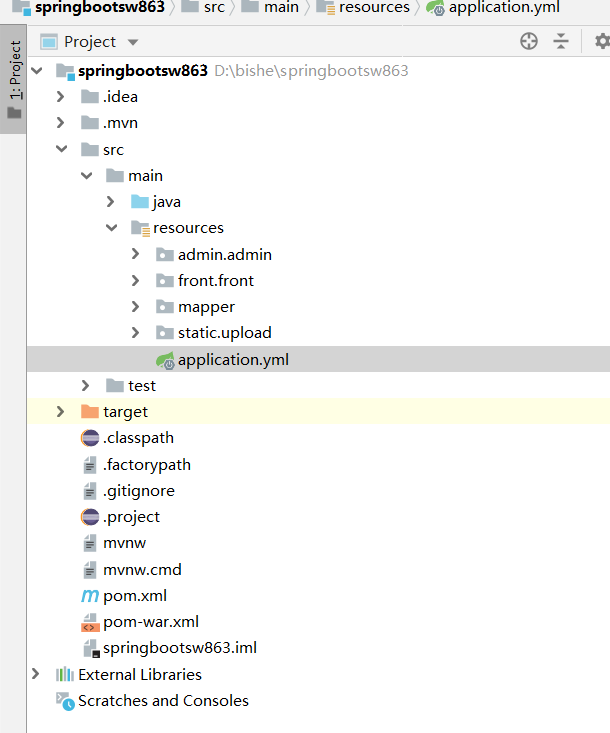Click the locate/scroll from source target icon

529,41
